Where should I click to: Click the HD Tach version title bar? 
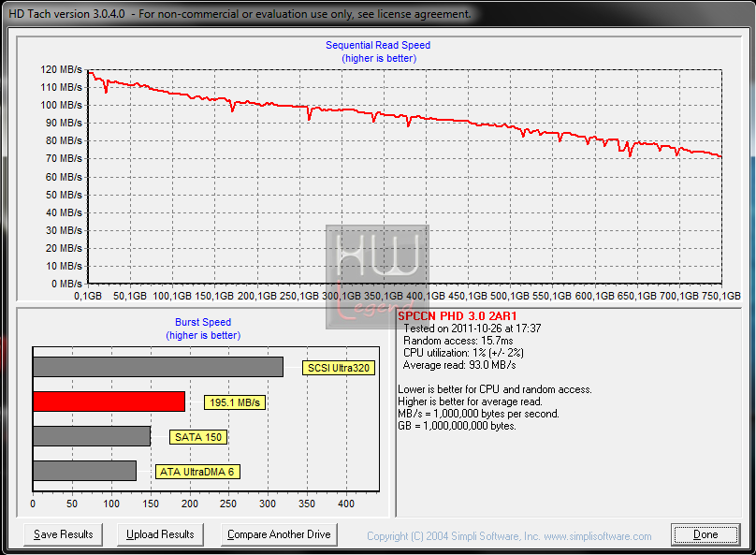click(378, 13)
